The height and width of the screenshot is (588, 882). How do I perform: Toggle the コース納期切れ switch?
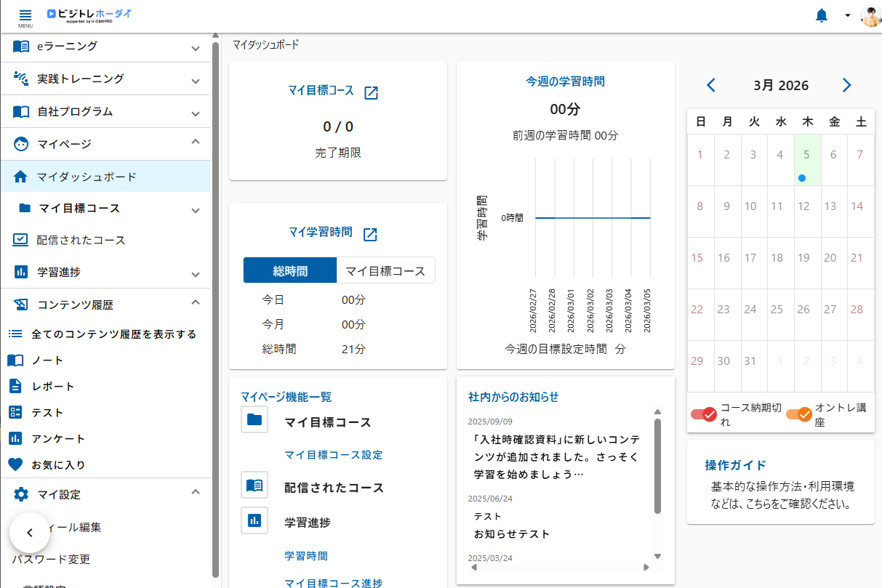tap(704, 414)
